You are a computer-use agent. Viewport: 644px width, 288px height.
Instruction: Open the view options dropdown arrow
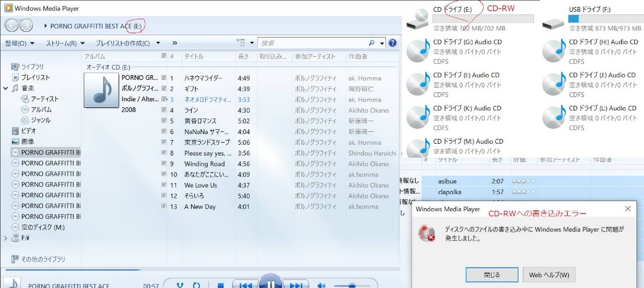coord(252,43)
